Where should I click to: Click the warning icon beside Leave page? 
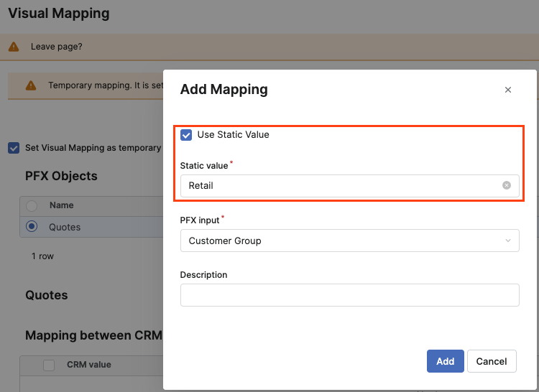(x=14, y=47)
